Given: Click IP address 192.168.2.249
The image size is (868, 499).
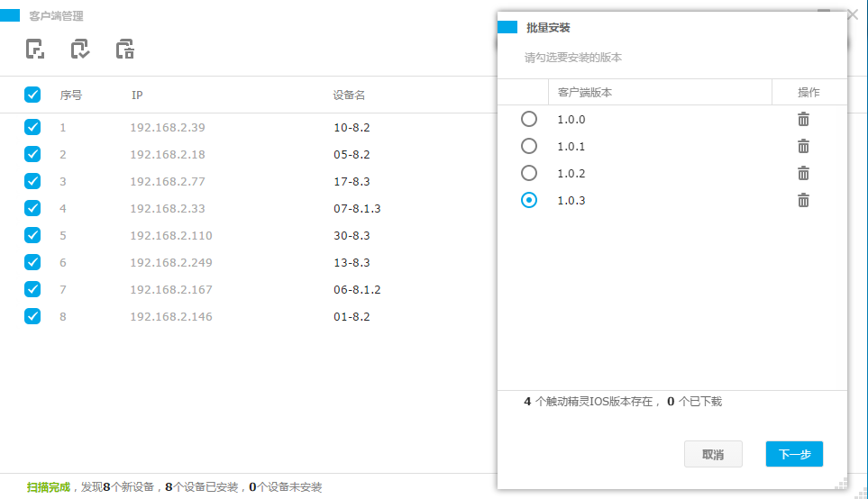Looking at the screenshot, I should pyautogui.click(x=171, y=263).
